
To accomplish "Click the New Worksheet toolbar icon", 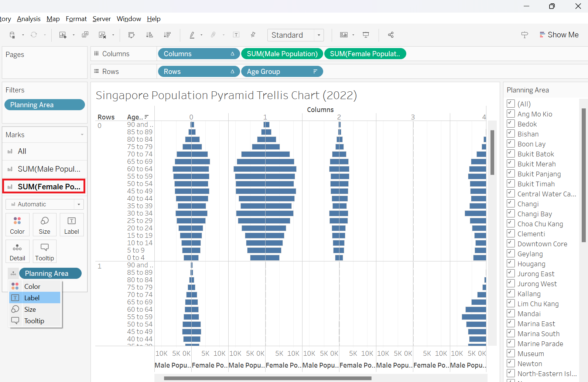I will pyautogui.click(x=63, y=35).
